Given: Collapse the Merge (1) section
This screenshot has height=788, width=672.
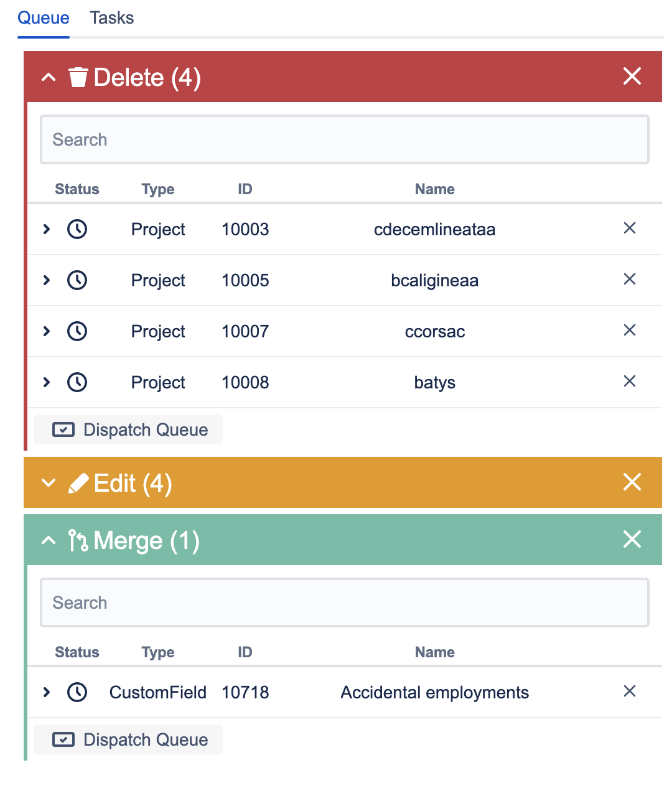Looking at the screenshot, I should (x=49, y=540).
